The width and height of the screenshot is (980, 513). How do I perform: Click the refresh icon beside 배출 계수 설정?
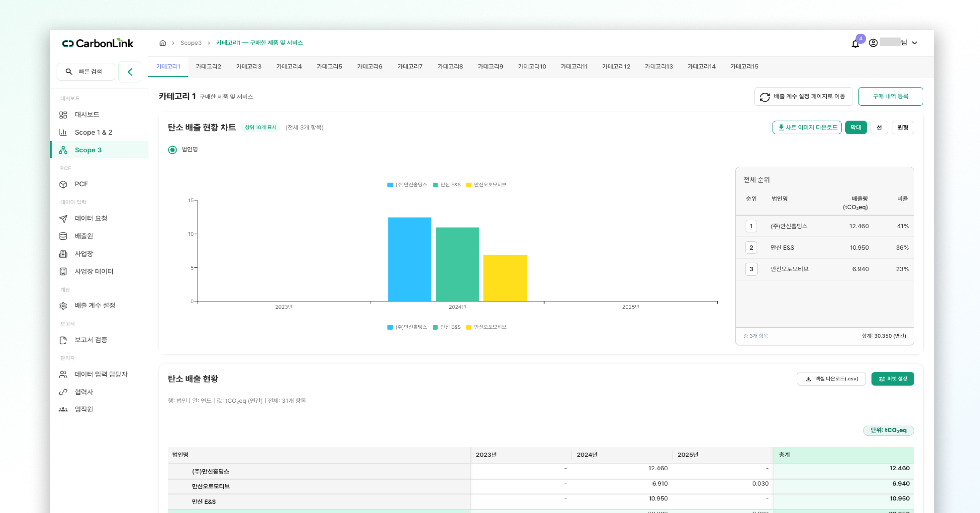click(765, 97)
